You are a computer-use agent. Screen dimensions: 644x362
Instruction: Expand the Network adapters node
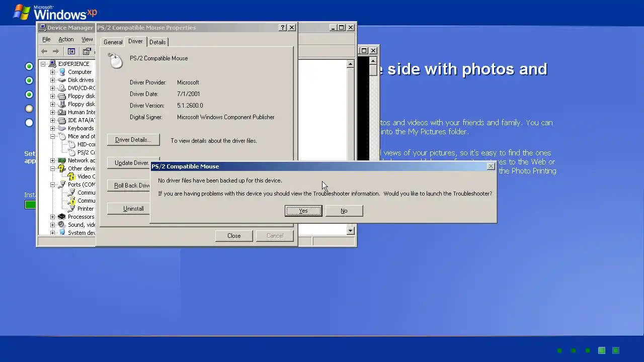(x=52, y=160)
